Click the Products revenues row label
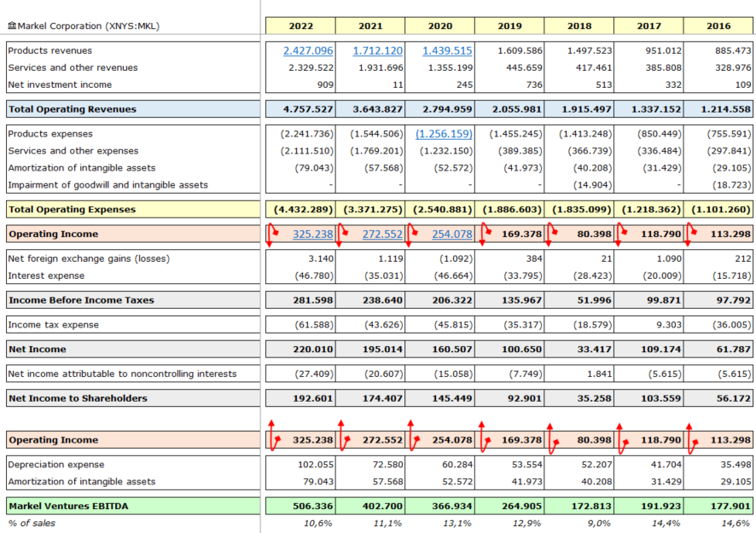Viewport: 756px width, 533px height. (x=49, y=50)
